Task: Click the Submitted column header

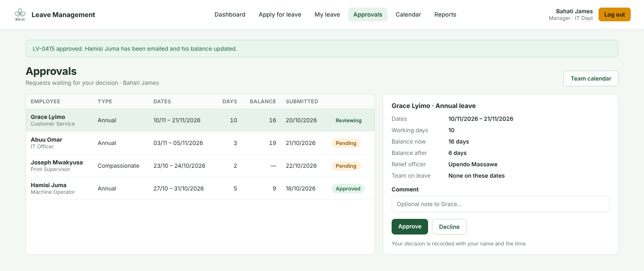Action: coord(302,101)
